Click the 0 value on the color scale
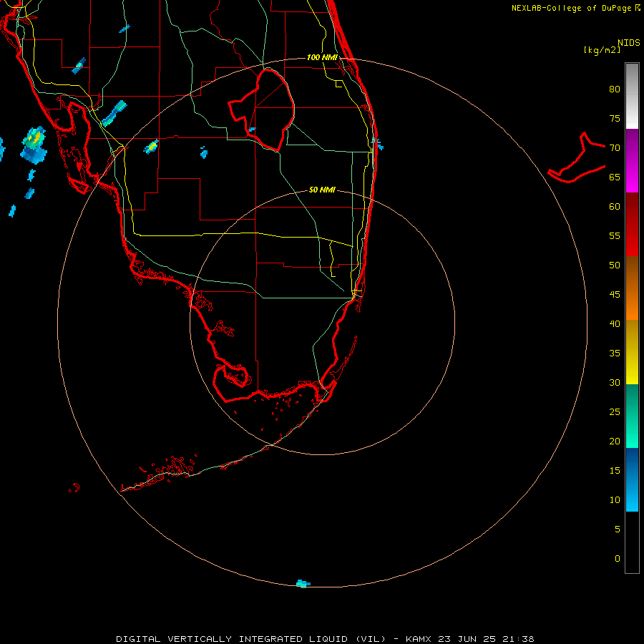This screenshot has width=644, height=644. click(618, 559)
